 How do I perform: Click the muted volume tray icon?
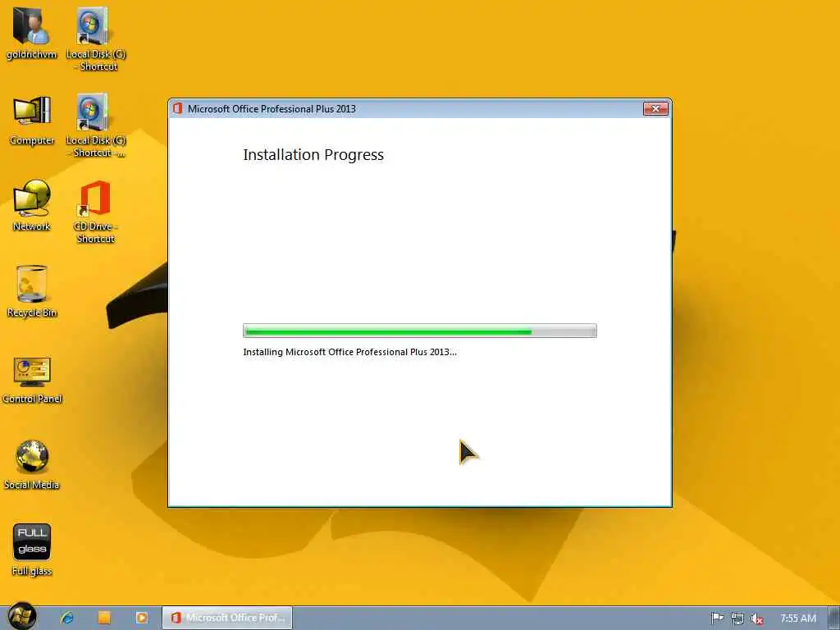click(756, 619)
